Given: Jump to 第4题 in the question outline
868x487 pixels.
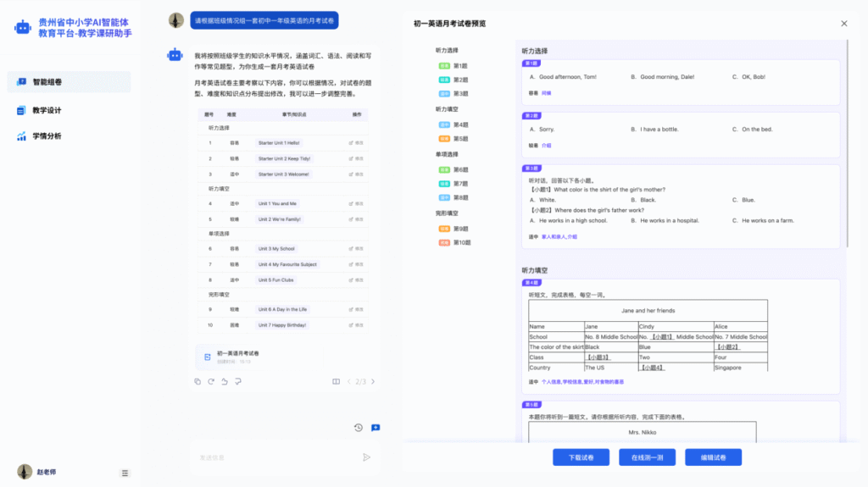Looking at the screenshot, I should [x=460, y=125].
